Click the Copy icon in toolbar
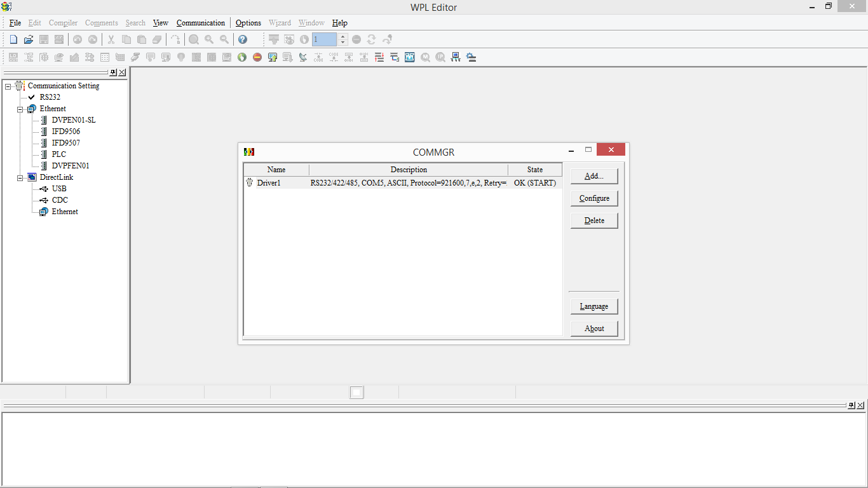868x488 pixels. 126,39
